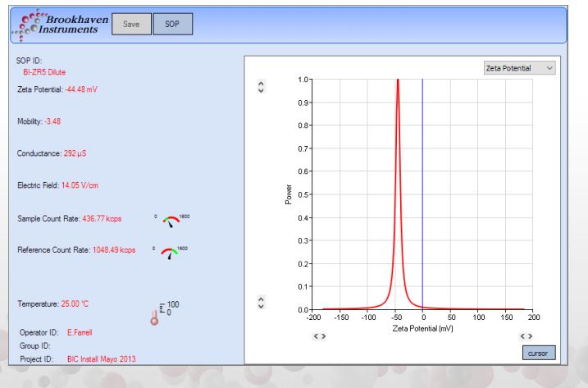Click the Brookhaven Instruments logo
Viewport: 588px width, 388px height.
click(61, 25)
